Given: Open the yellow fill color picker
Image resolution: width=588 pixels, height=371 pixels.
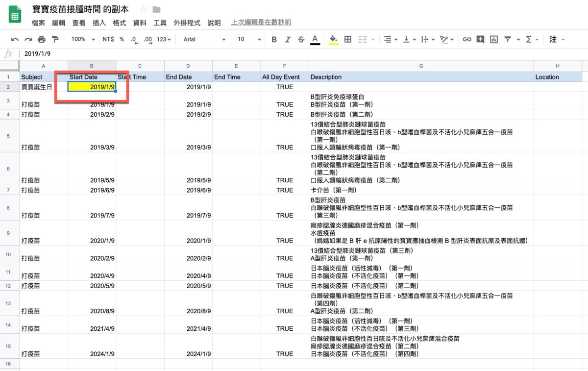Looking at the screenshot, I should [x=333, y=39].
